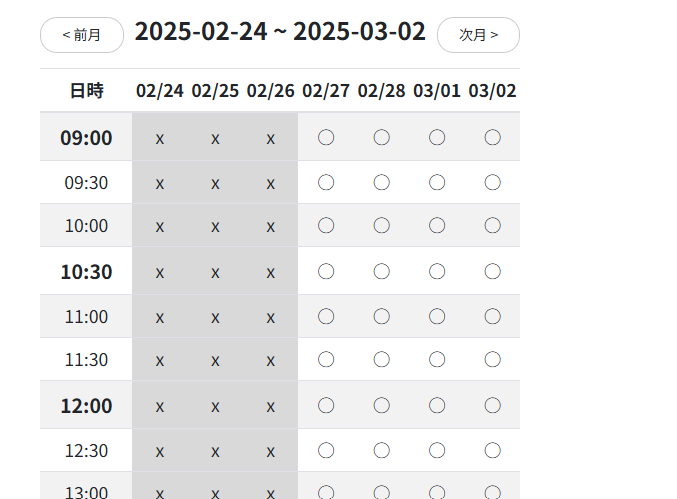The width and height of the screenshot is (677, 499).
Task: Reserve the 12:30 slot on 03/02
Action: coord(492,450)
